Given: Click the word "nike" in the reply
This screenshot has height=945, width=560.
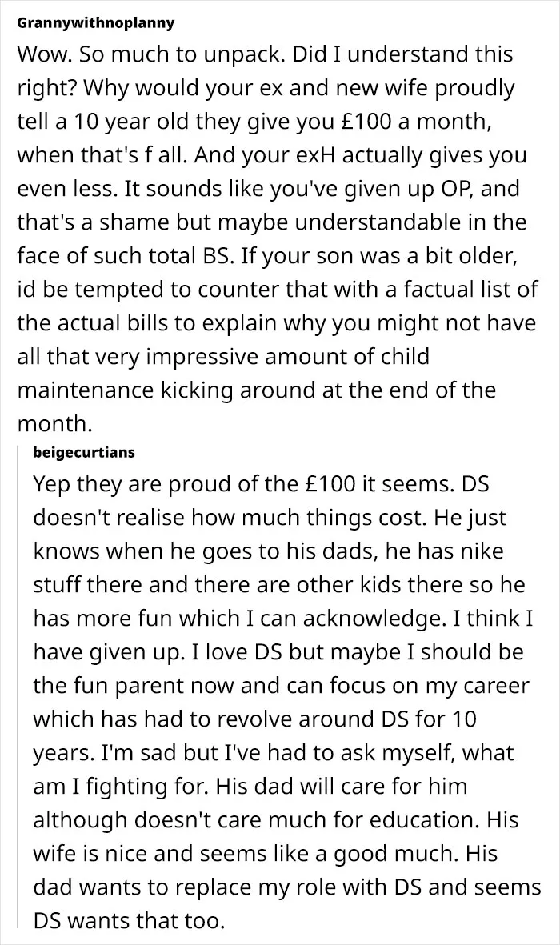Looking at the screenshot, I should (x=481, y=551).
